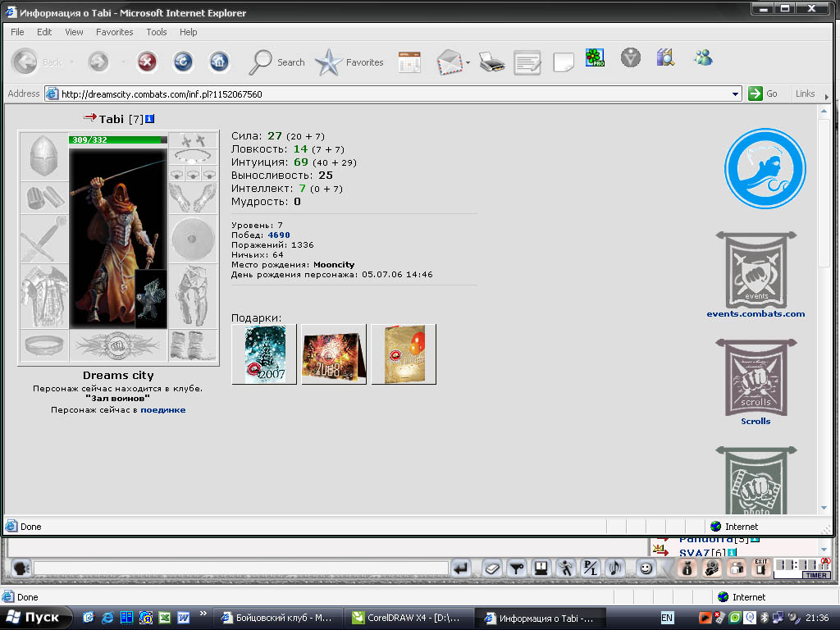The height and width of the screenshot is (630, 840).
Task: Select the sword weapon slot
Action: [44, 239]
